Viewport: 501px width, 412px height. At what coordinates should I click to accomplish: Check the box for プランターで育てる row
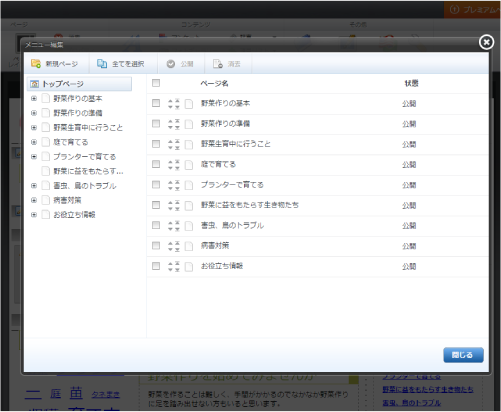pos(156,185)
